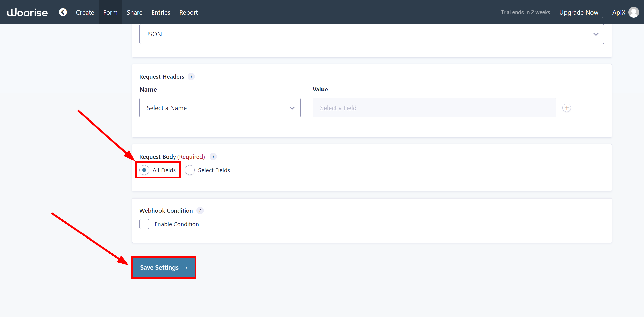Image resolution: width=644 pixels, height=317 pixels.
Task: Click the user profile icon for ApiX
Action: click(x=633, y=12)
